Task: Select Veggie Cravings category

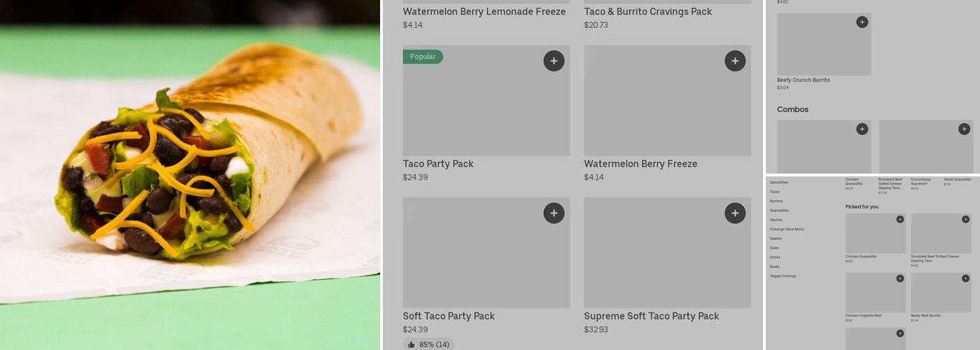Action: point(783,276)
